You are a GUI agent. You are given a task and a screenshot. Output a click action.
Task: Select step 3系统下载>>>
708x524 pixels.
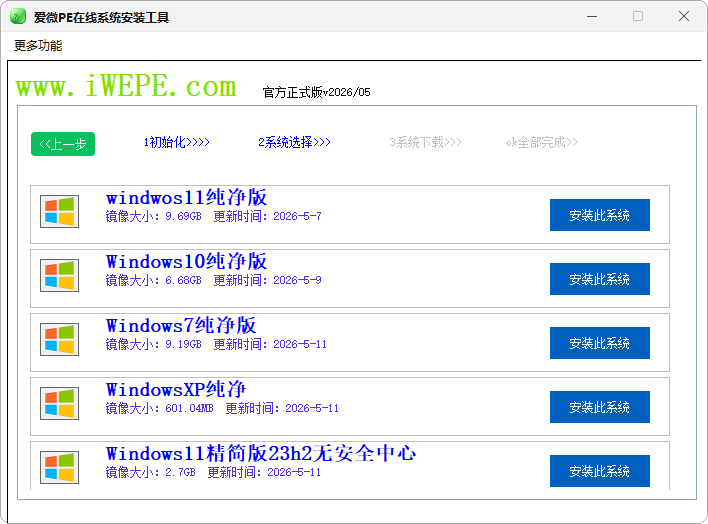[x=425, y=142]
